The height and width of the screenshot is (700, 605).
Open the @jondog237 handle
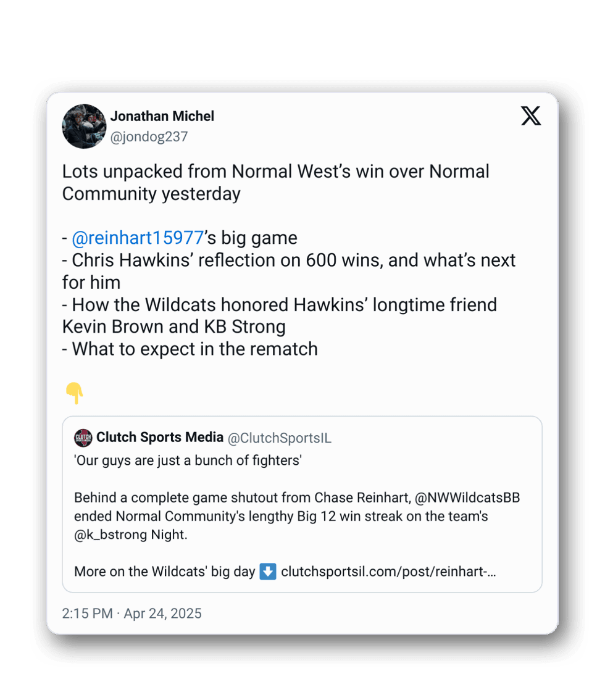click(149, 137)
